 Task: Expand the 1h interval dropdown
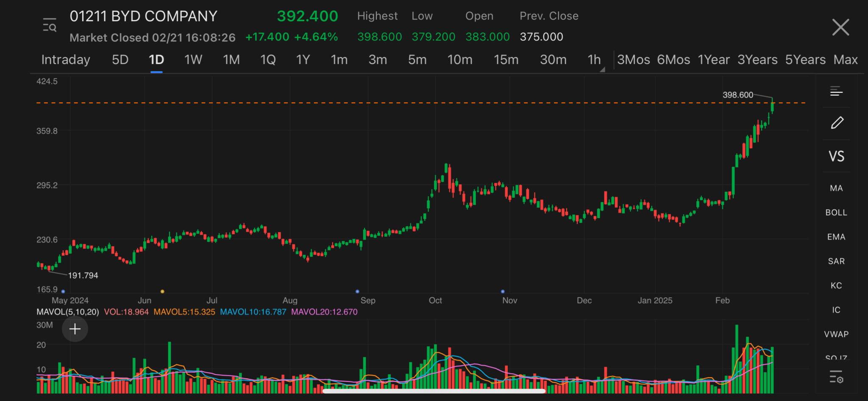click(595, 60)
